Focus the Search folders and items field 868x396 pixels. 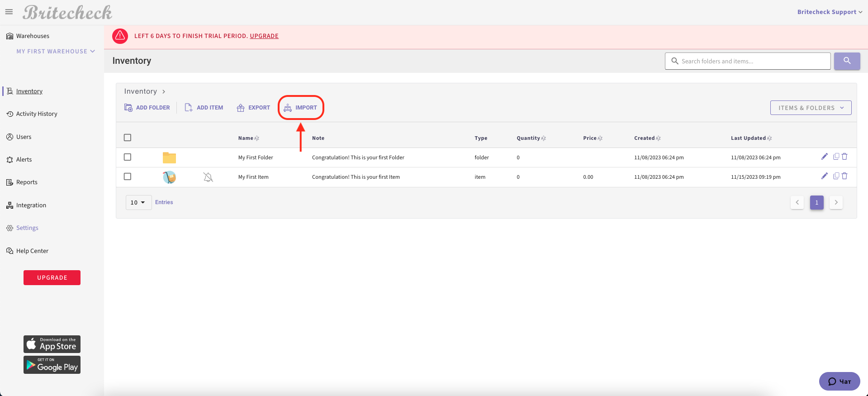[x=748, y=61]
